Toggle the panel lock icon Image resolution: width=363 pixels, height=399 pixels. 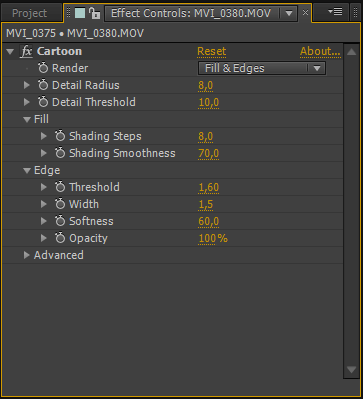(95, 13)
